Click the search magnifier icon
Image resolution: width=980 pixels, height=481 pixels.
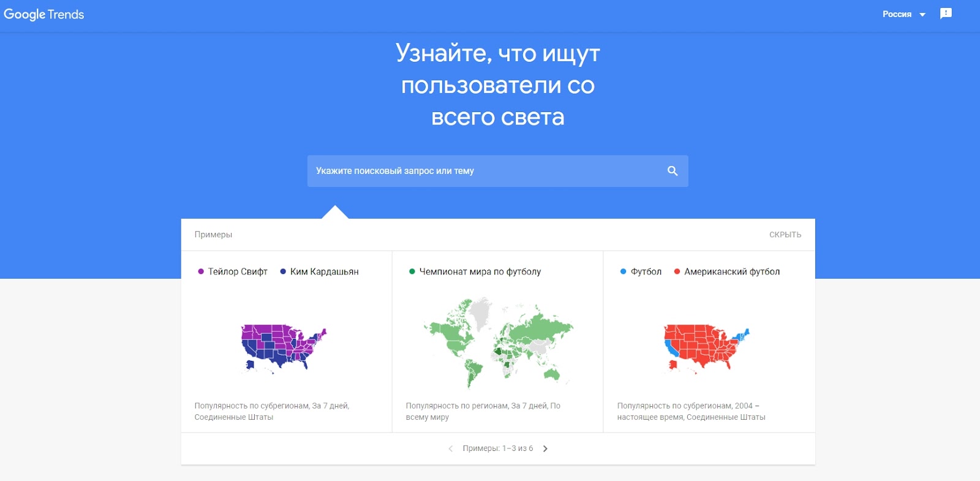click(673, 171)
